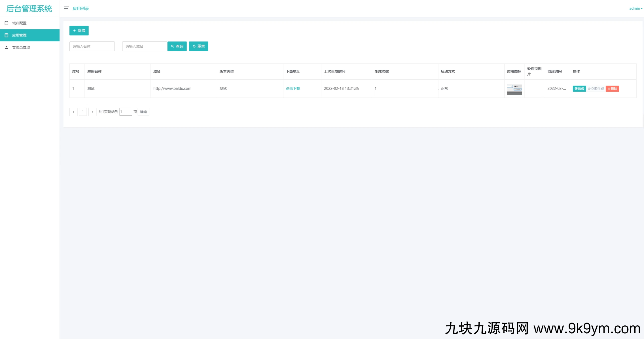Click the clipboard icon beside 域名配置
Image resolution: width=644 pixels, height=339 pixels.
click(7, 23)
